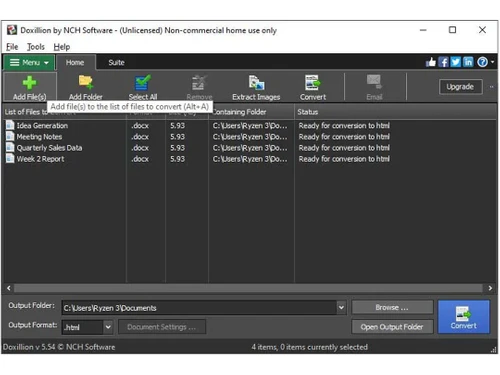Click the .docx format of Idea Generation
500x375 pixels.
click(x=140, y=126)
